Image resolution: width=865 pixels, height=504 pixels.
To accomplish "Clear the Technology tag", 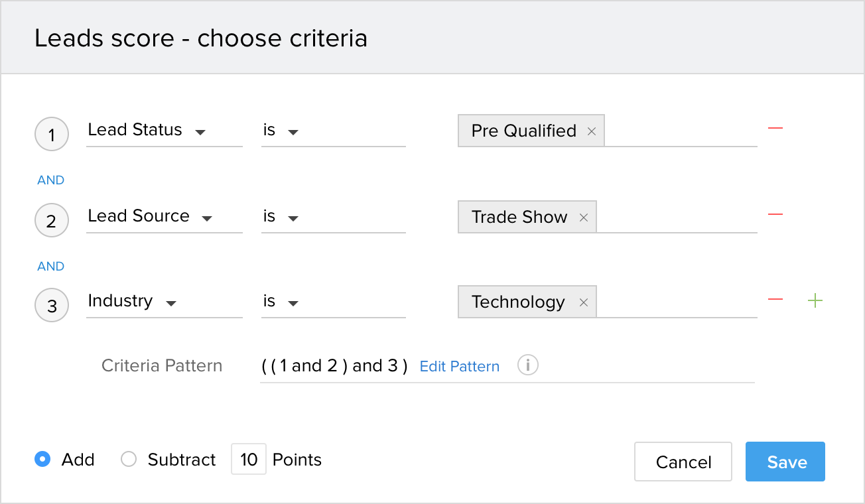I will (584, 302).
